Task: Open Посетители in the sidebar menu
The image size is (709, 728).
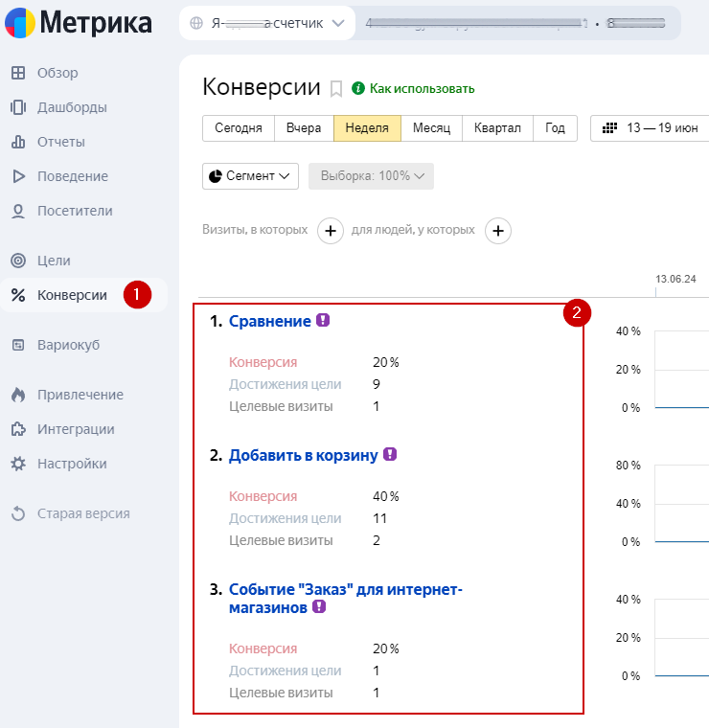Action: pyautogui.click(x=75, y=211)
